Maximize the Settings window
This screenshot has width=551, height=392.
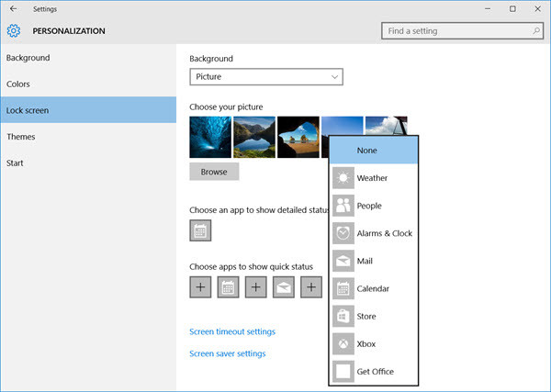point(512,9)
